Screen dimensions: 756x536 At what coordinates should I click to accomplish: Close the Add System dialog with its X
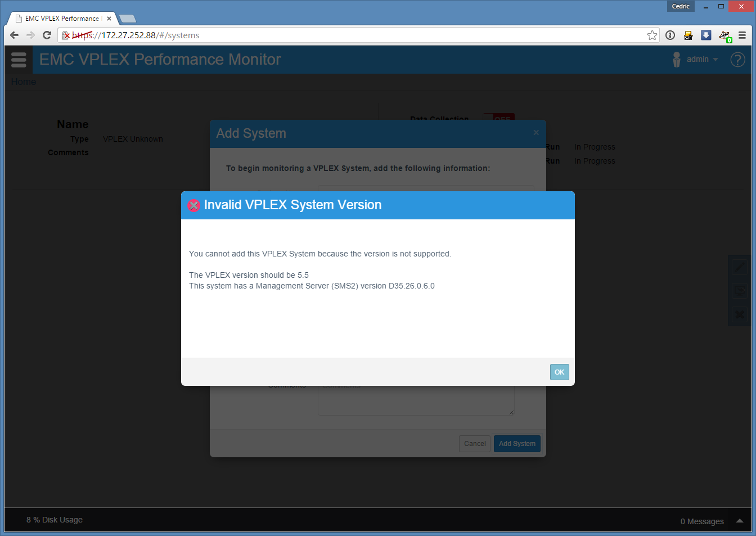point(536,132)
